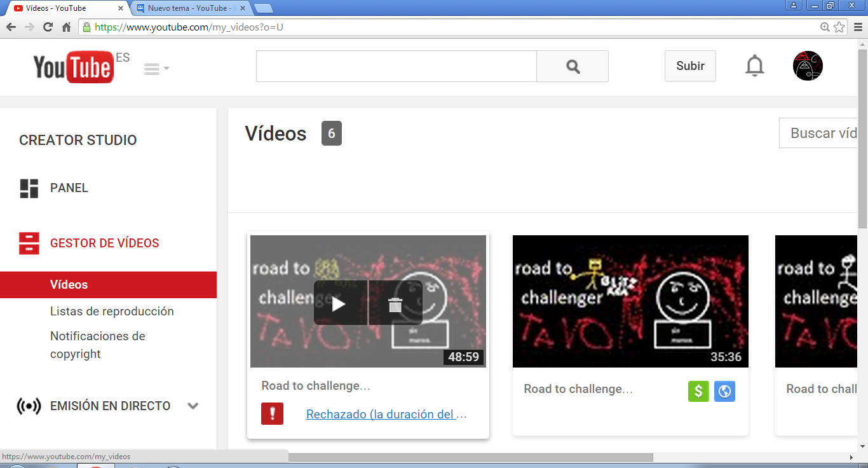Click the magnifier search button
Viewport: 868px width, 468px height.
(573, 66)
